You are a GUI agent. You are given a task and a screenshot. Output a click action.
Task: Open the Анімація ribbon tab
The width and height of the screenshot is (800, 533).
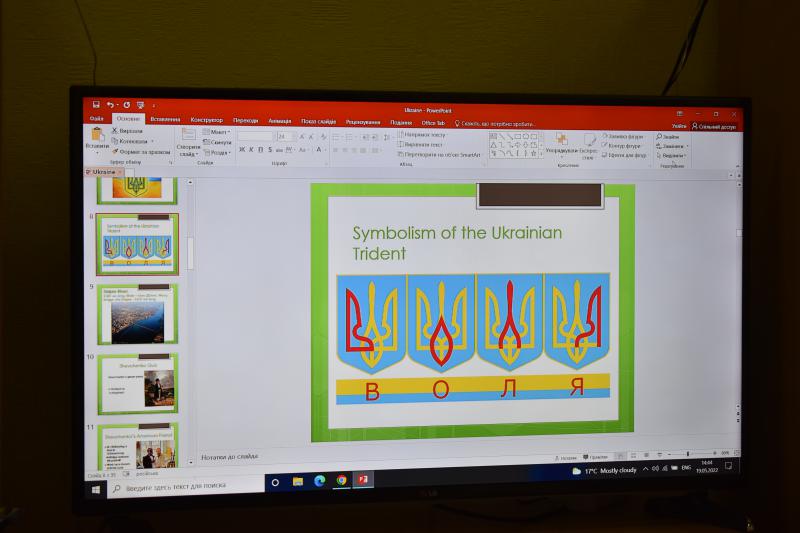pyautogui.click(x=280, y=121)
